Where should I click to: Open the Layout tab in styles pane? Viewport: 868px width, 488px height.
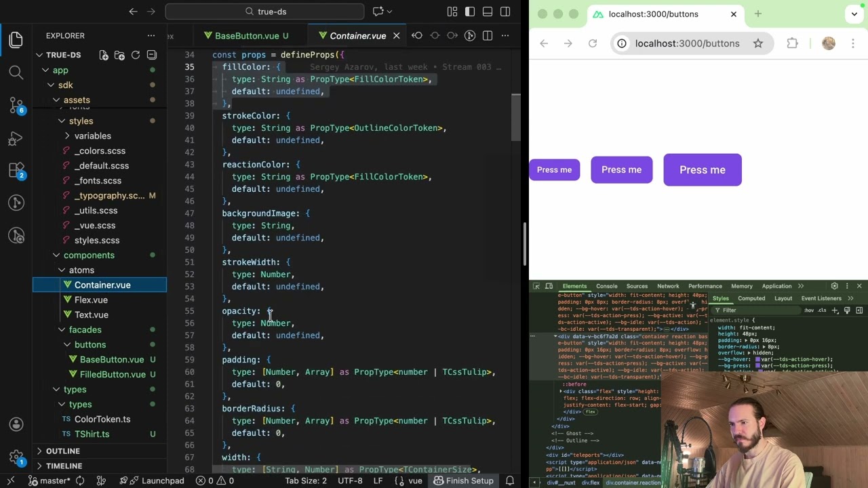click(783, 298)
